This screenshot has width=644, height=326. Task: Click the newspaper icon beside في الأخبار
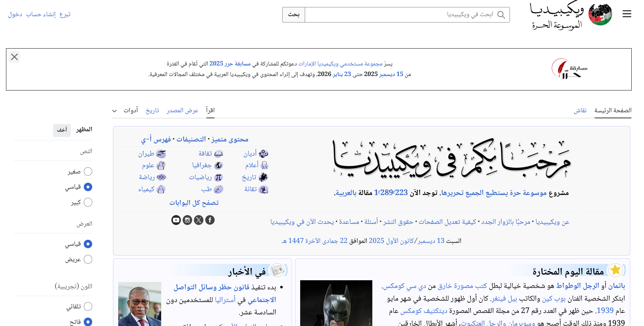tap(278, 270)
